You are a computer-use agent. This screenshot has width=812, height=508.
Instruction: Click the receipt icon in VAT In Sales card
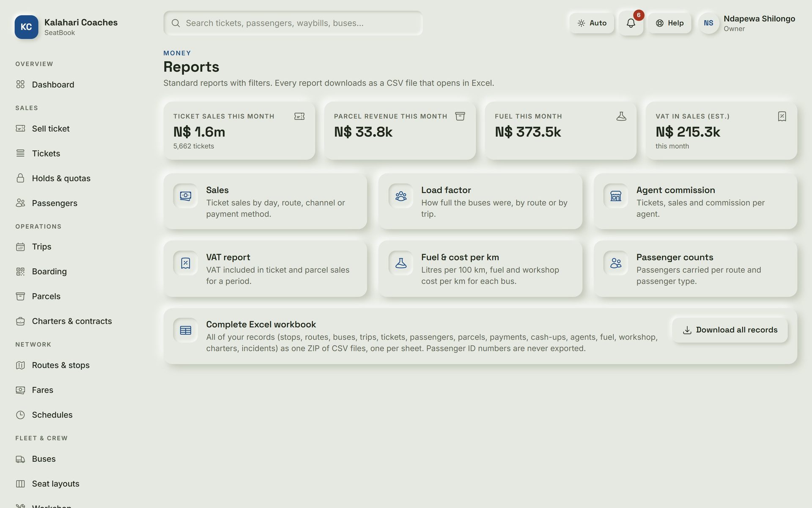pyautogui.click(x=782, y=116)
